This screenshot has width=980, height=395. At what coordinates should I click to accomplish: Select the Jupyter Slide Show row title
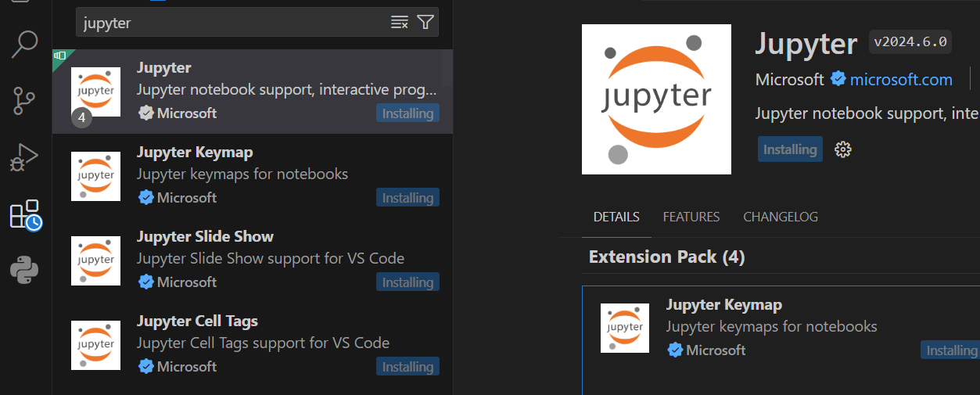pyautogui.click(x=205, y=236)
